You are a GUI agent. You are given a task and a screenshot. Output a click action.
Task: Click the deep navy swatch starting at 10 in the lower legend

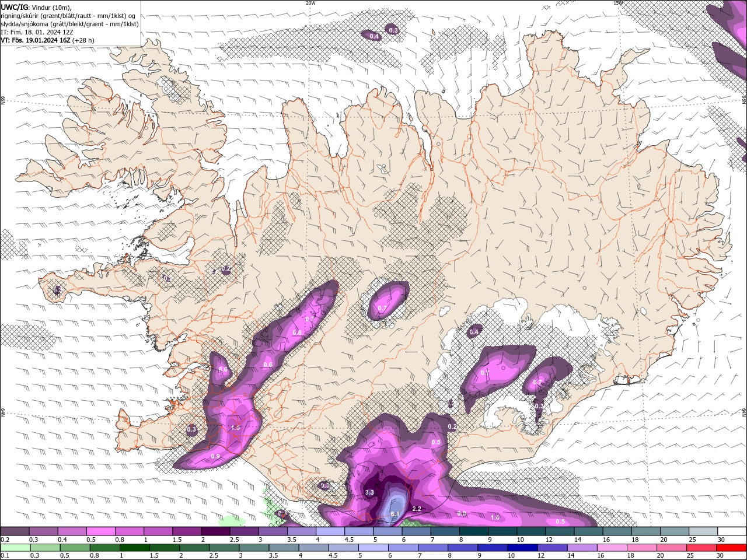click(522, 548)
